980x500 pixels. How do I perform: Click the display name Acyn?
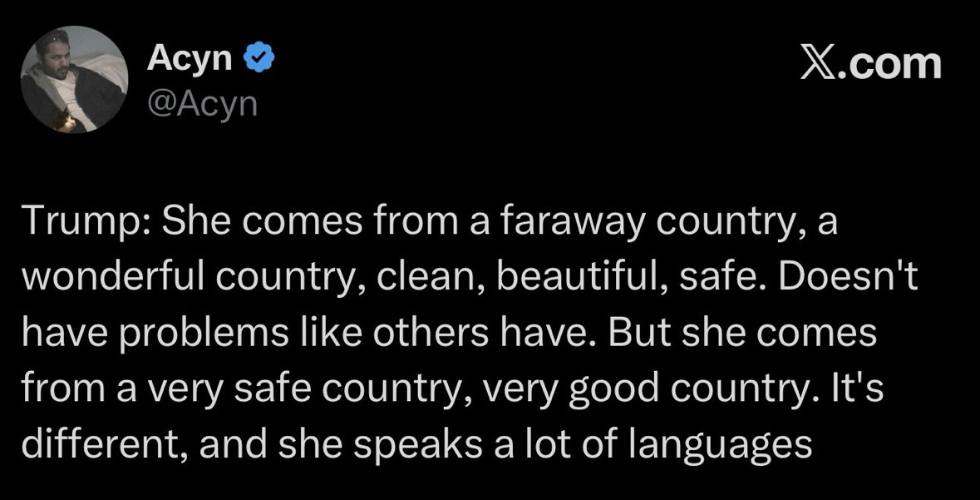(x=190, y=60)
